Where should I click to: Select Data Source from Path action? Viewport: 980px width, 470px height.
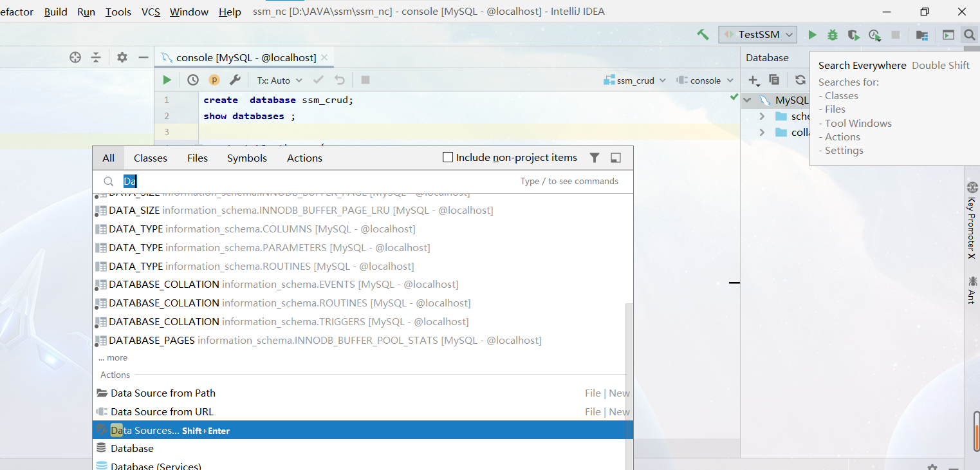[363, 393]
